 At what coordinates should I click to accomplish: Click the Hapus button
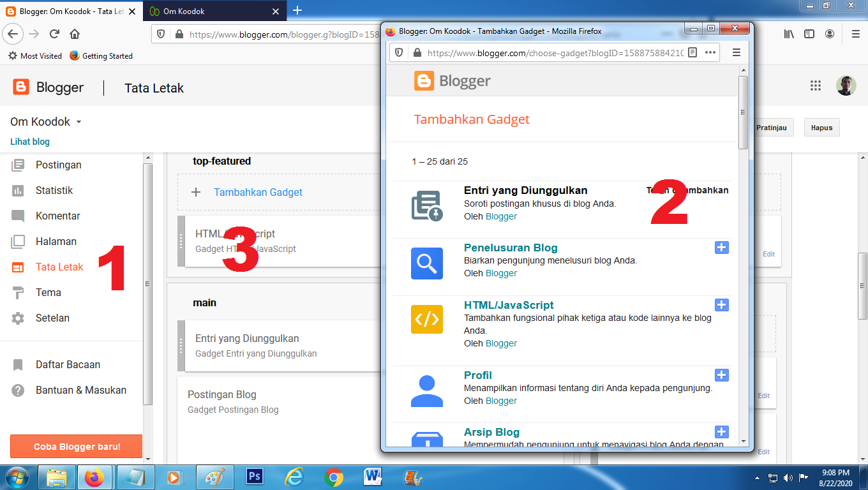tap(822, 128)
